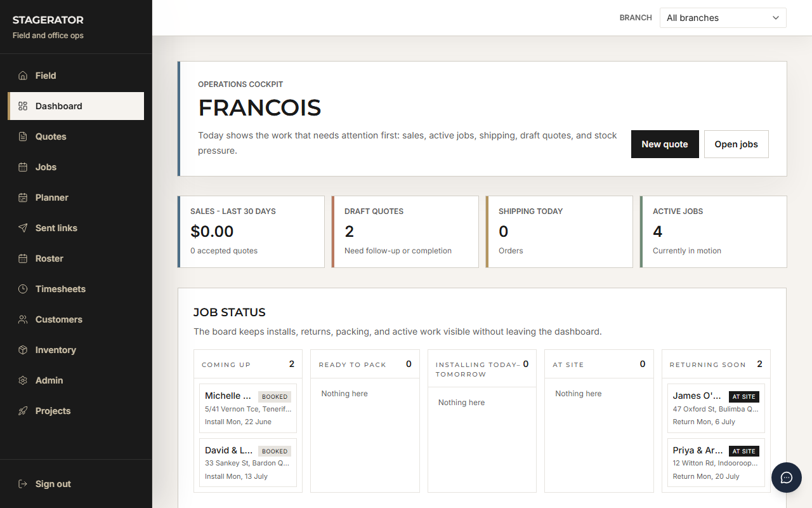Click the Inventory box icon
This screenshot has width=812, height=508.
pos(23,350)
